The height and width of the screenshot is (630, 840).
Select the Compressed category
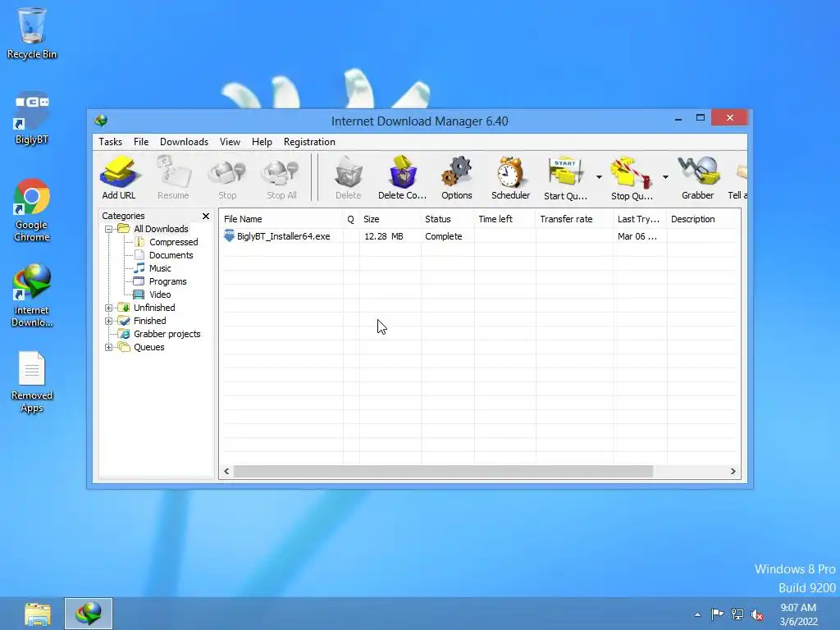pyautogui.click(x=174, y=242)
